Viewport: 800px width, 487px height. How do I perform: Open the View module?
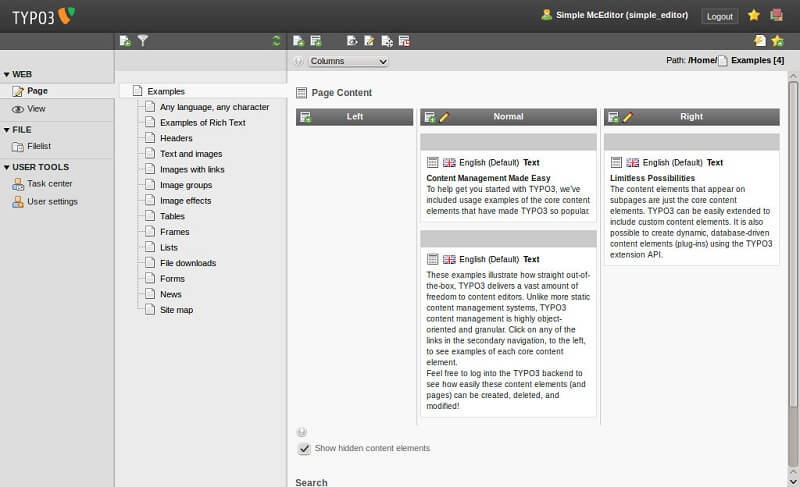29,109
